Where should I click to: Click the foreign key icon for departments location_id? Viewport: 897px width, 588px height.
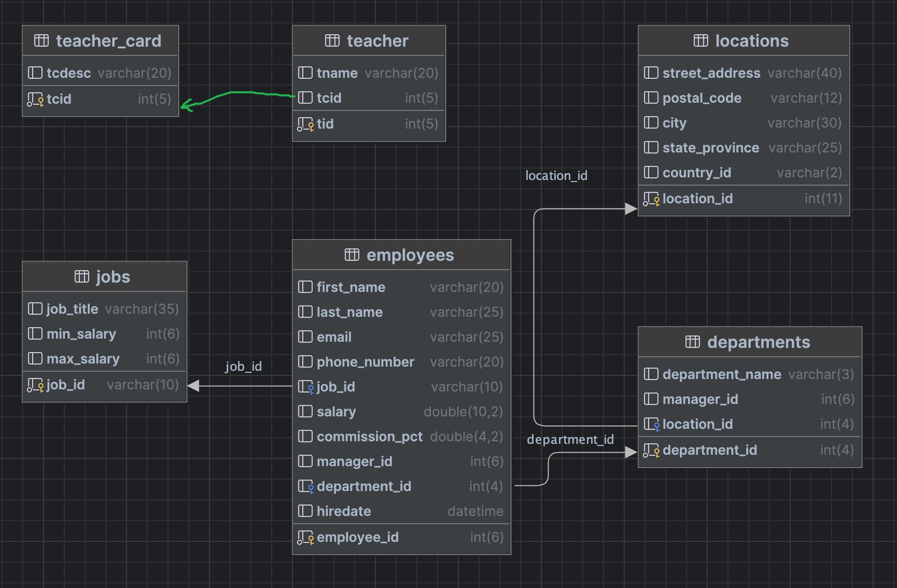[651, 425]
